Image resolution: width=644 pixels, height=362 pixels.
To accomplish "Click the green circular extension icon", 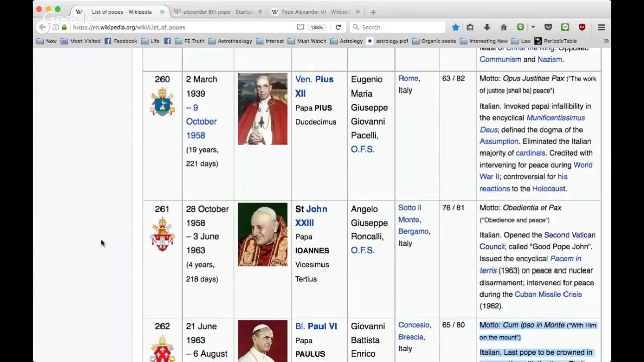I will point(520,27).
